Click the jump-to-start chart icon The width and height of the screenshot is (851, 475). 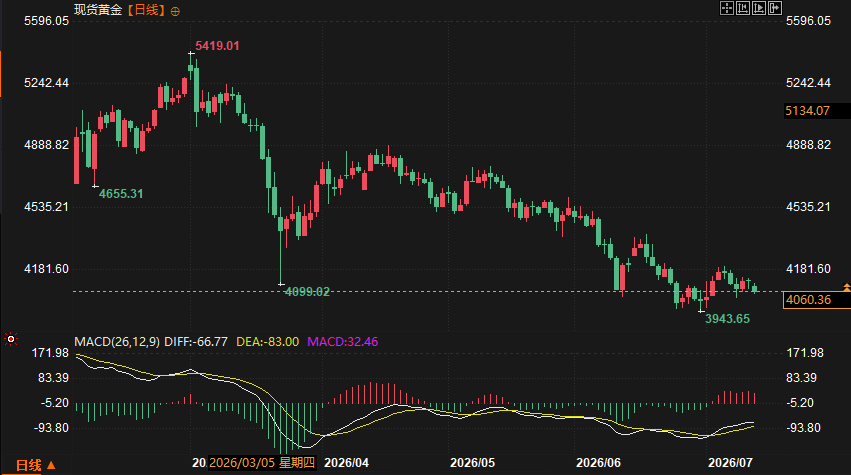tap(742, 8)
